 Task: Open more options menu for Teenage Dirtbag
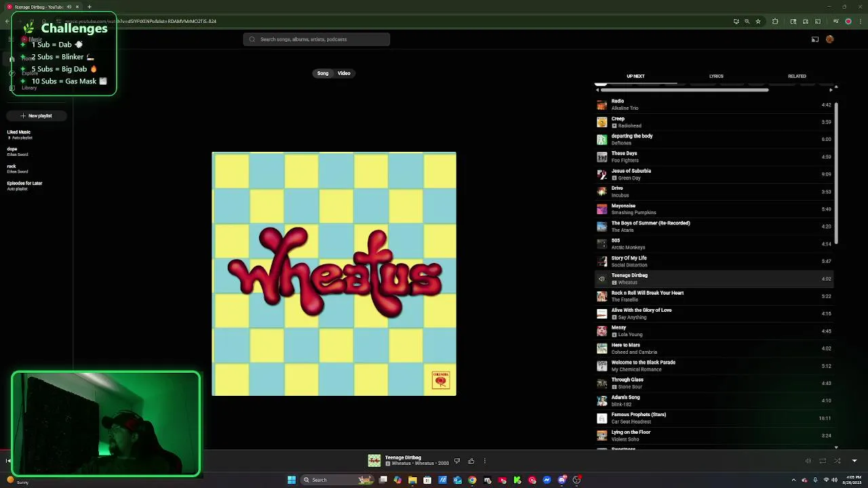(x=484, y=461)
